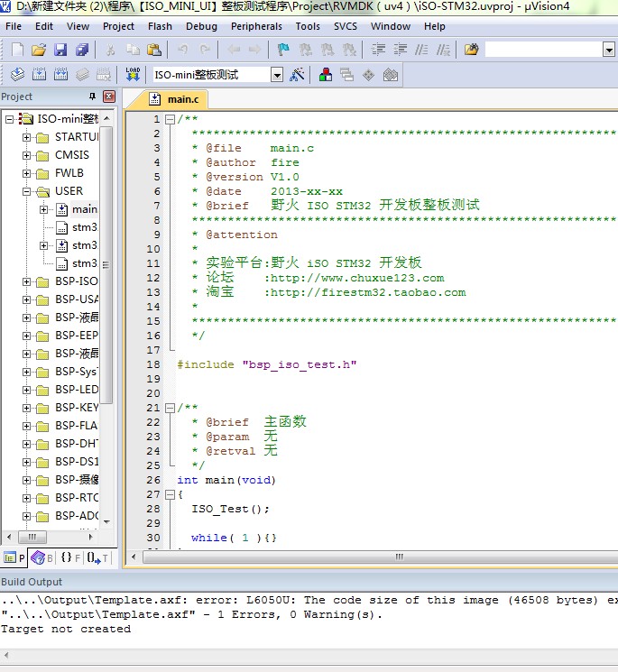Screen dimensions: 618x672
Task: Click the Download (LOAD) to flash icon
Action: point(133,75)
